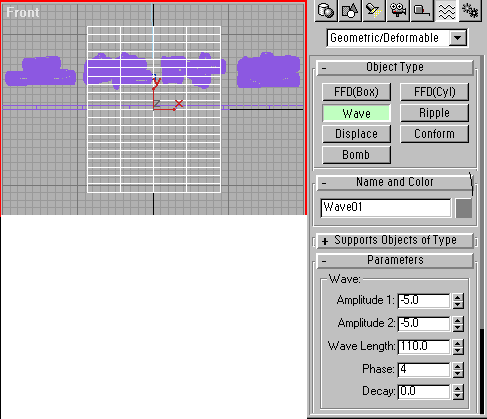Increase Wave Length with spinner up

(458, 343)
